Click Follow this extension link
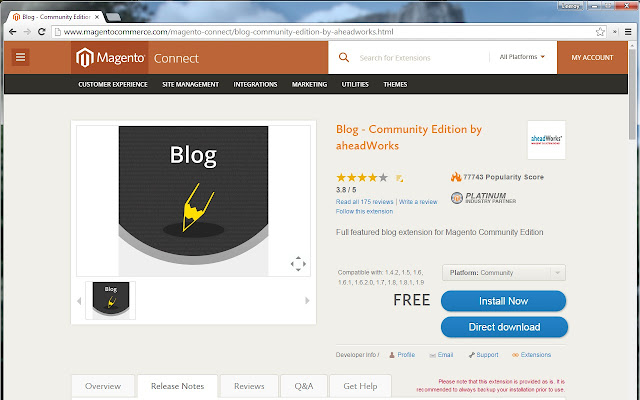This screenshot has width=640, height=400. click(x=364, y=211)
